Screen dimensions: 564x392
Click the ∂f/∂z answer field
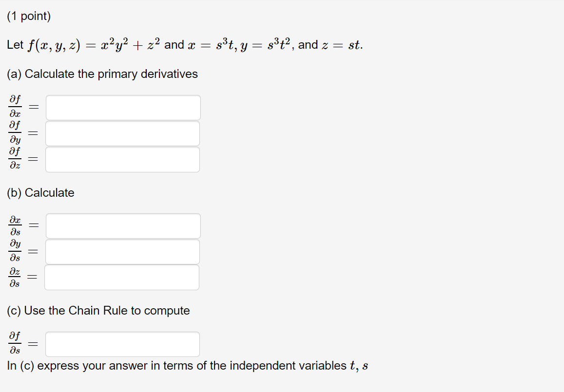[x=123, y=159]
